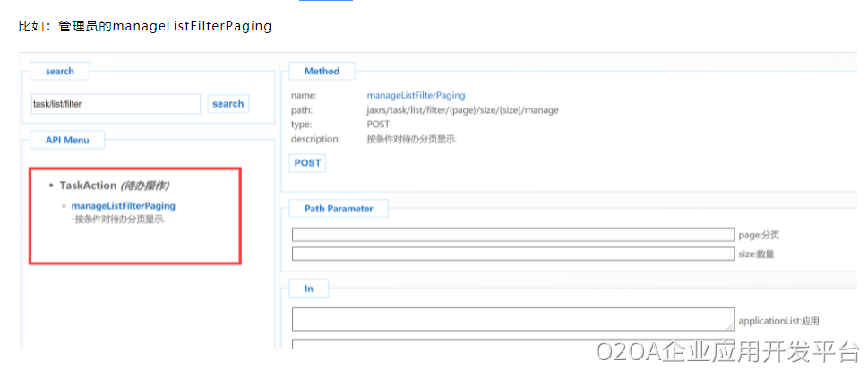Select the Path Parameter section header
The image size is (868, 371).
tap(338, 209)
